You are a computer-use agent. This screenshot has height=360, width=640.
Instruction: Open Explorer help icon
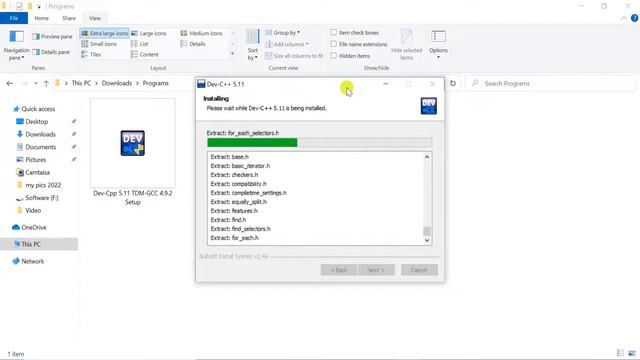point(634,18)
